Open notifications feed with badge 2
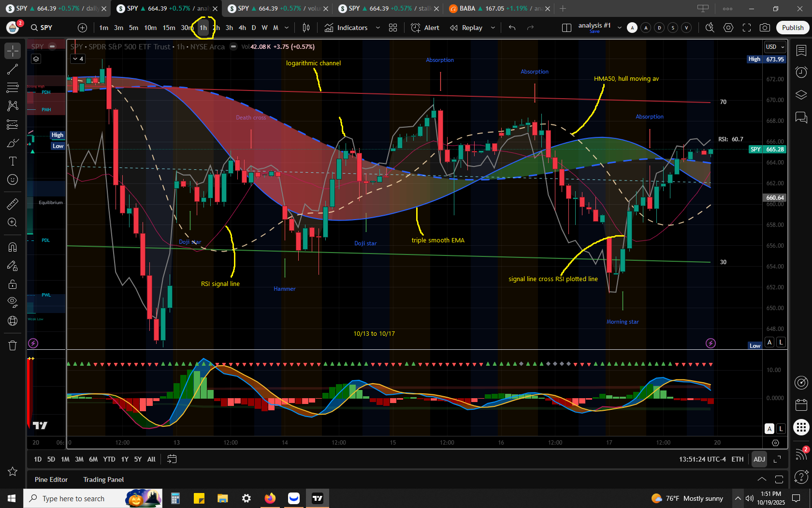This screenshot has width=812, height=508. coord(801,453)
